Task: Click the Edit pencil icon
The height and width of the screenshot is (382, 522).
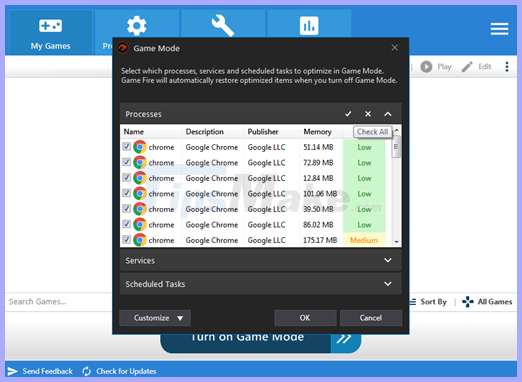Action: (x=467, y=67)
